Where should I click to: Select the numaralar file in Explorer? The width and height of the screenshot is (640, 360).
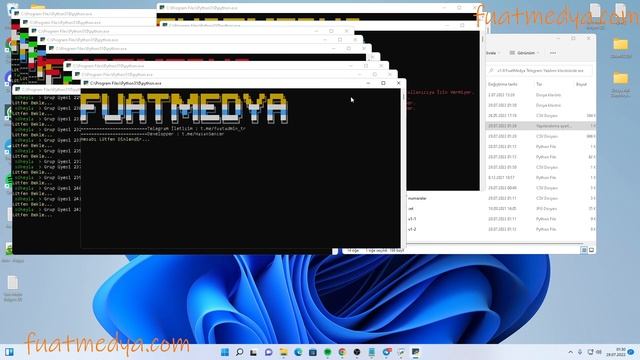417,198
